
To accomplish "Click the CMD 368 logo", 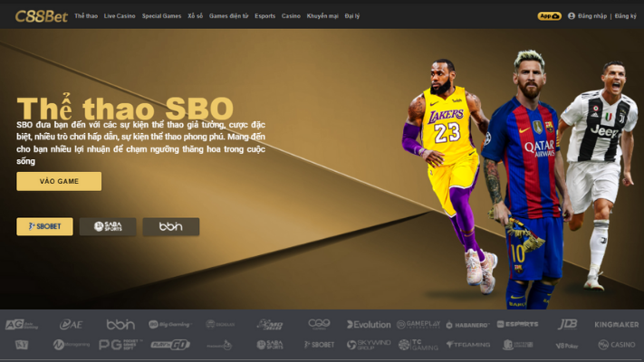I will tap(270, 325).
